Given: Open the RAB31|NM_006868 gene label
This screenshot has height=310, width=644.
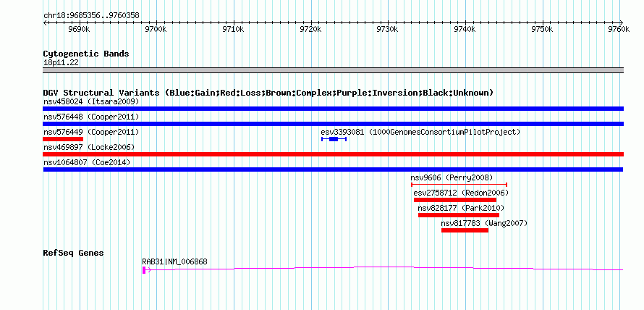Looking at the screenshot, I should tap(174, 261).
